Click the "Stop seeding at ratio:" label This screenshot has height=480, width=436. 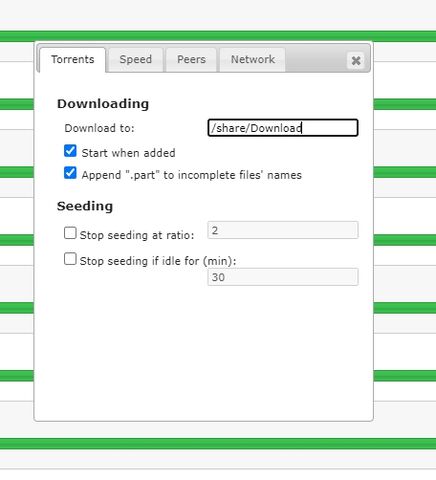click(137, 235)
